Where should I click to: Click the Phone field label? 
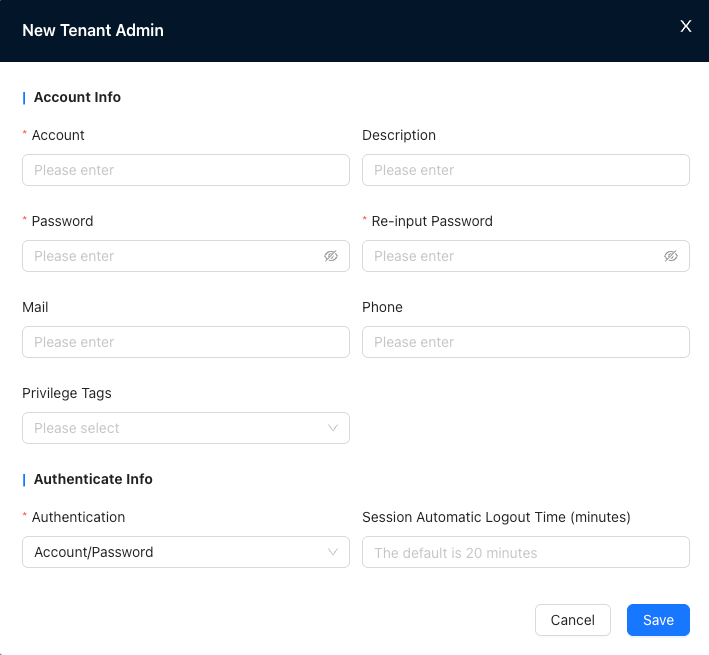[382, 307]
